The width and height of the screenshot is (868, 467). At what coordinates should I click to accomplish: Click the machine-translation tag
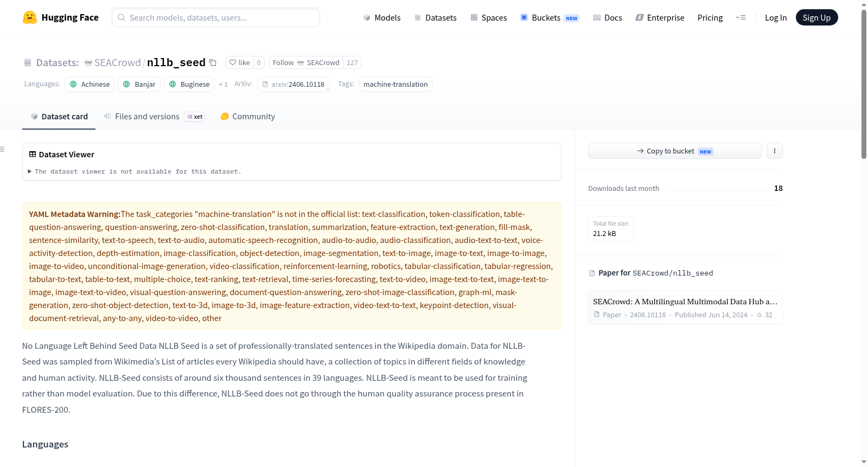tap(395, 84)
